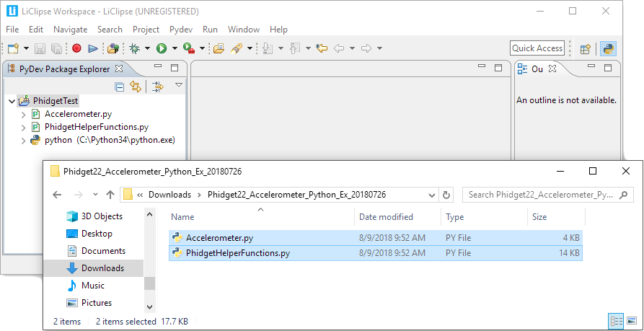
Task: Expand Accelerometer.py in Package Explorer
Action: pos(23,115)
